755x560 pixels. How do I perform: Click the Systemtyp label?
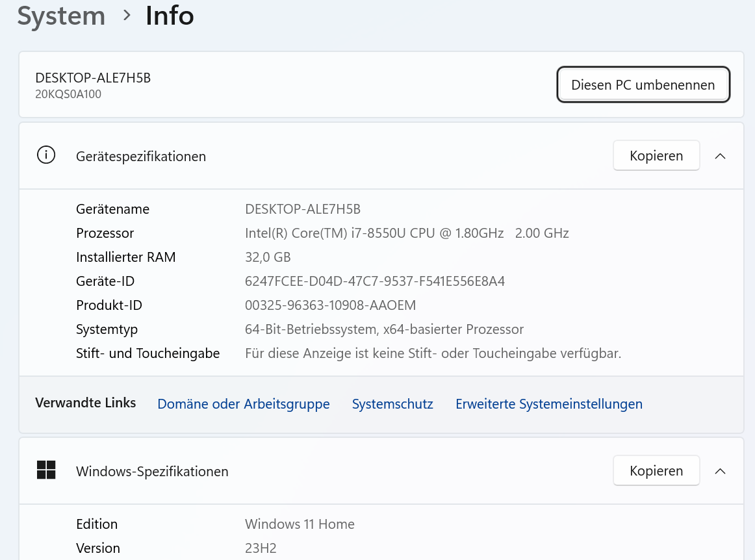click(107, 329)
